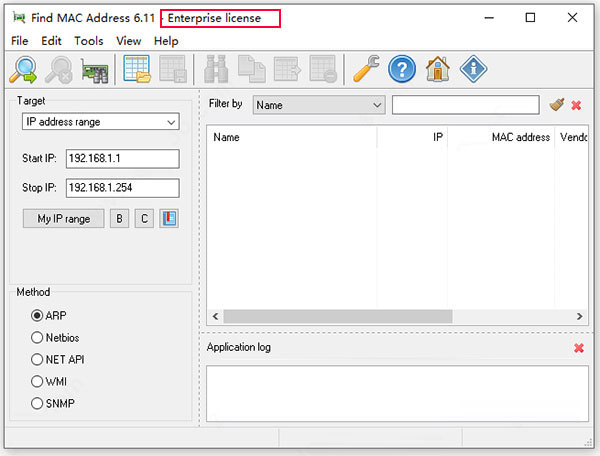
Task: Click the copy documents toolbar icon
Action: [251, 69]
